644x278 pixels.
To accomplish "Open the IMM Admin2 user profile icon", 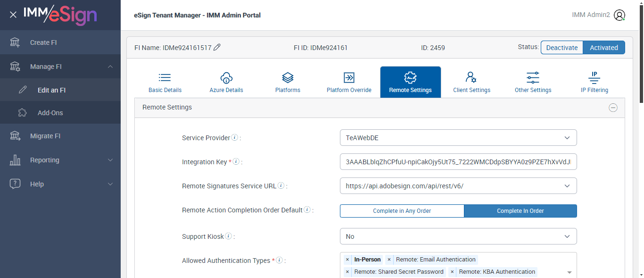I will pos(619,15).
